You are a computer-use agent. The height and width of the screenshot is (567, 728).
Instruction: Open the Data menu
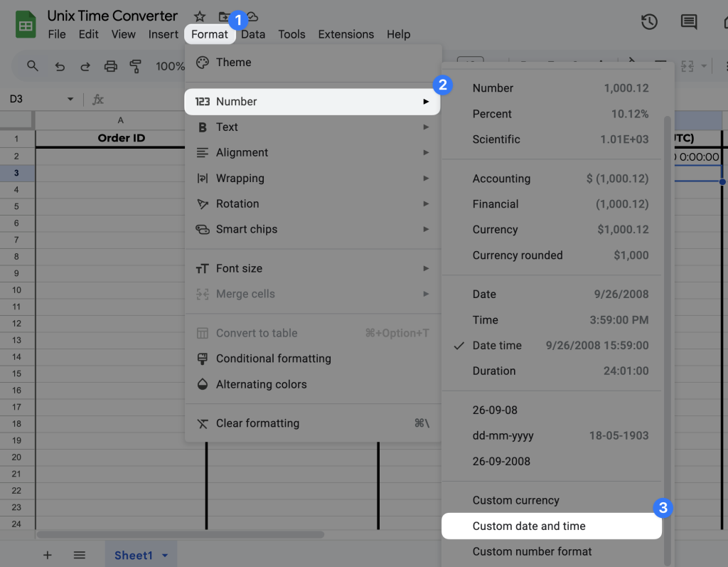tap(253, 33)
